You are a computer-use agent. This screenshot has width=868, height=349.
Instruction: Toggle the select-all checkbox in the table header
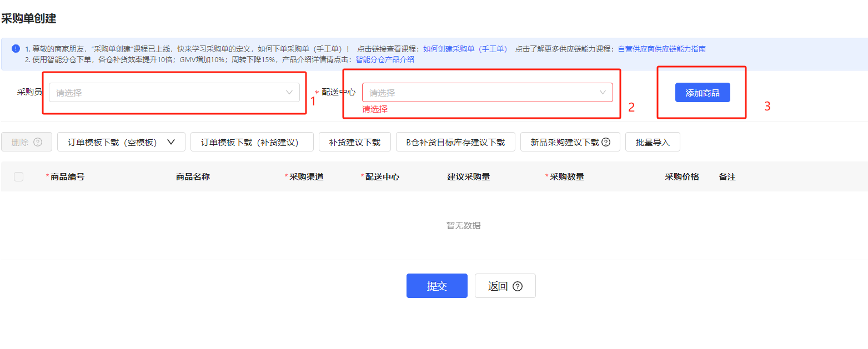pyautogui.click(x=19, y=176)
